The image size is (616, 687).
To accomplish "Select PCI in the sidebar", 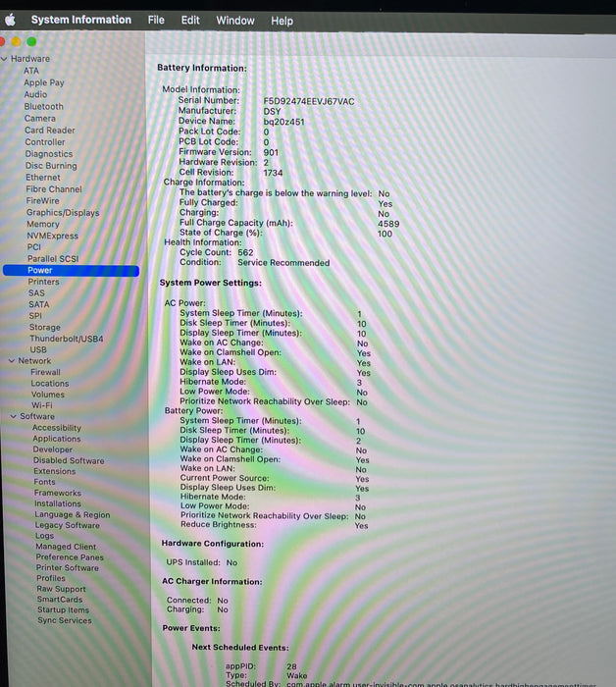I will click(x=33, y=247).
